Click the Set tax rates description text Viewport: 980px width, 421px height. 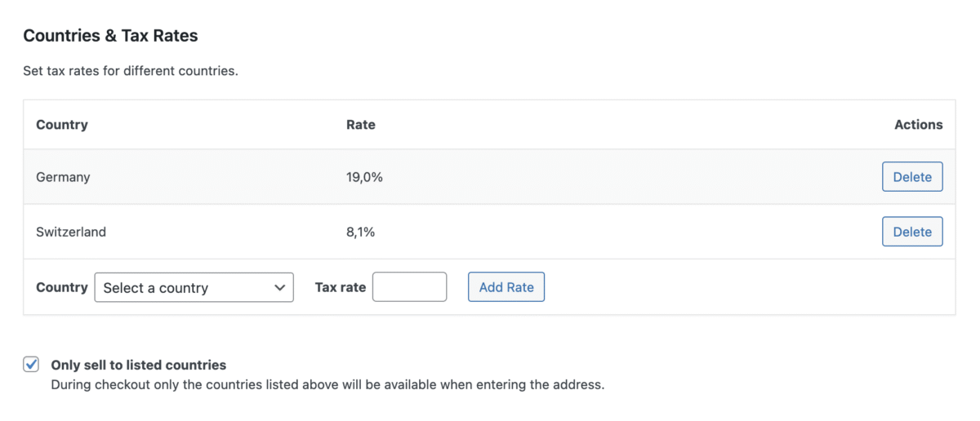click(x=131, y=71)
